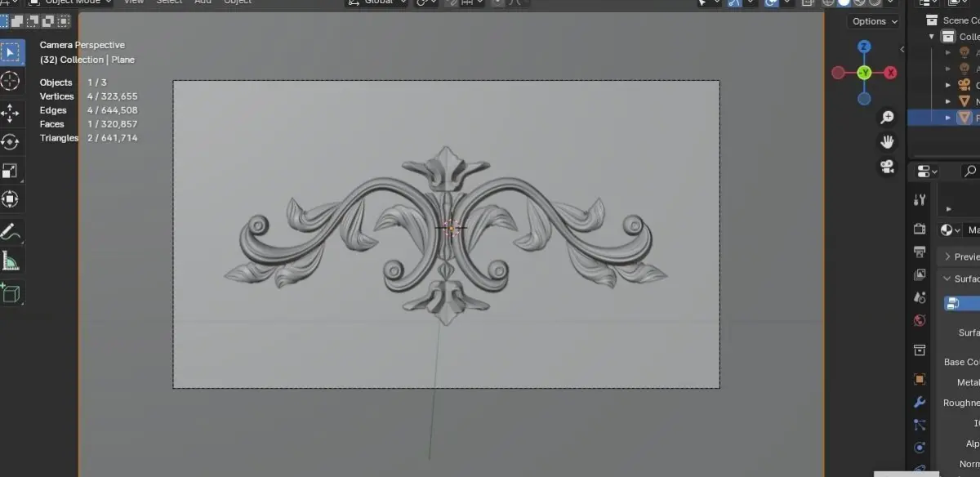The height and width of the screenshot is (477, 980).
Task: Click the pan view hand button
Action: pyautogui.click(x=887, y=142)
